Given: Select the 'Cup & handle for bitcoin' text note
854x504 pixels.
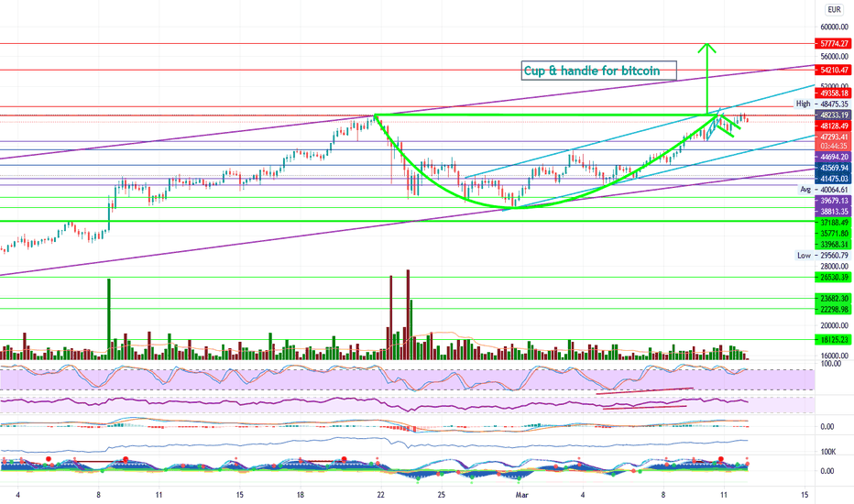Looking at the screenshot, I should 598,71.
